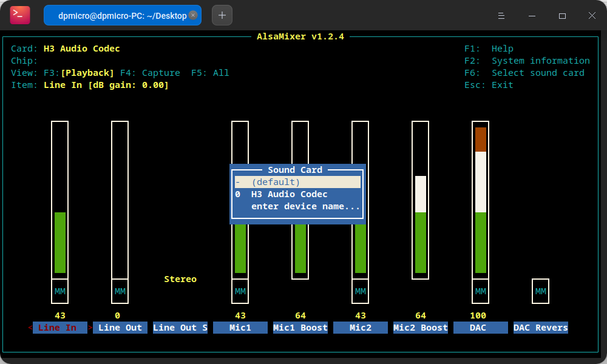Open the terminal hamburger menu

[x=501, y=16]
